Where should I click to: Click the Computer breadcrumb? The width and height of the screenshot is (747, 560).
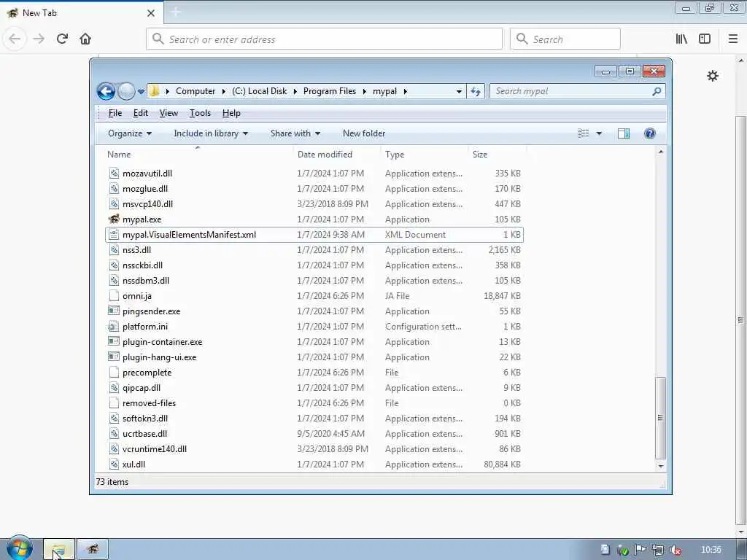[196, 91]
